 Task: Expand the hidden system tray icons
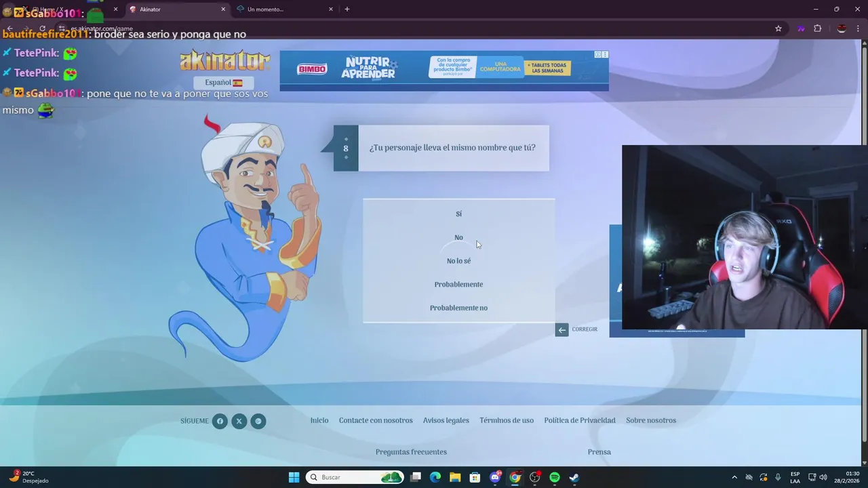pyautogui.click(x=734, y=478)
